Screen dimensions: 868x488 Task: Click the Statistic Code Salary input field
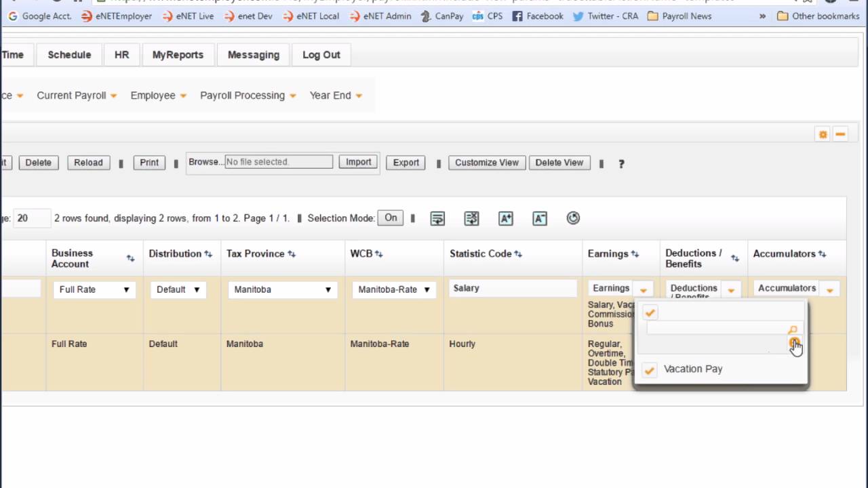pyautogui.click(x=512, y=288)
